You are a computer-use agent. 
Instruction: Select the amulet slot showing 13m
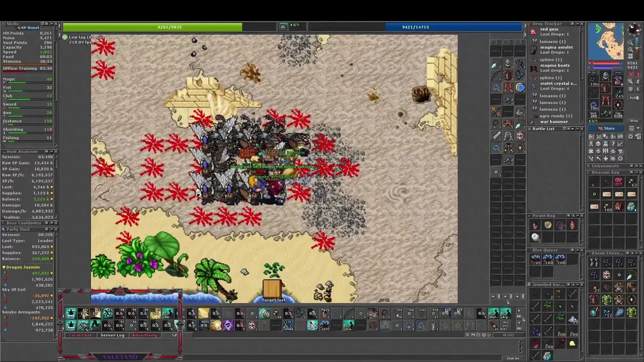593,81
